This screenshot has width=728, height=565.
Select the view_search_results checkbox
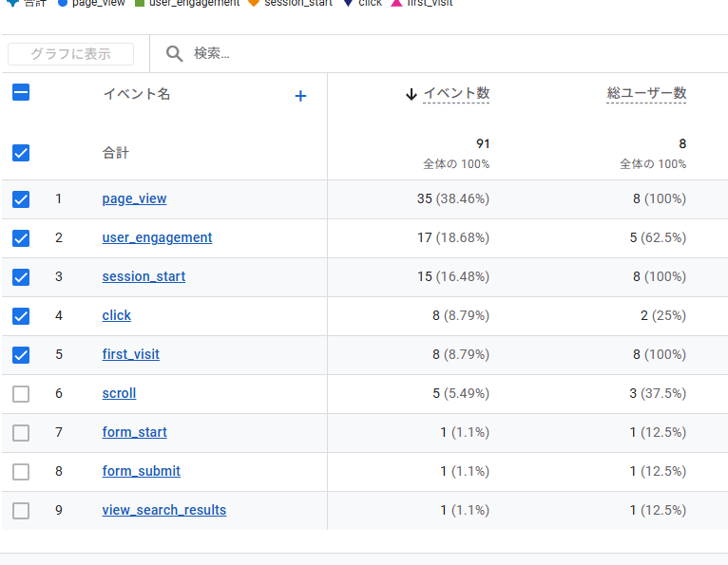tap(21, 511)
